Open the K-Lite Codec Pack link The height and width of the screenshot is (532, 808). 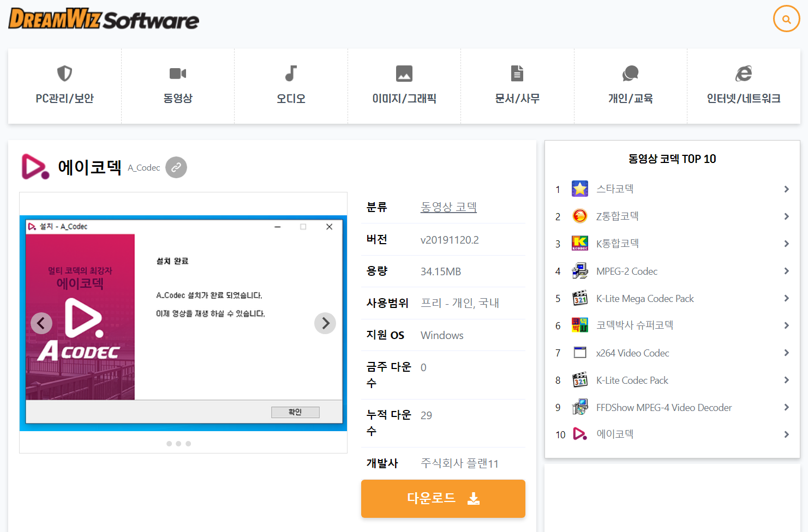632,380
